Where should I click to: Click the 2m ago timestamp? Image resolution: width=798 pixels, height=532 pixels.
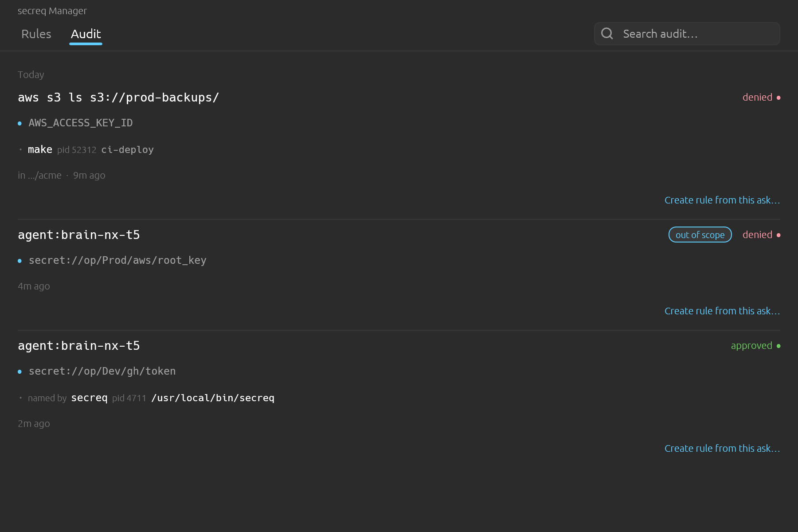coord(34,423)
